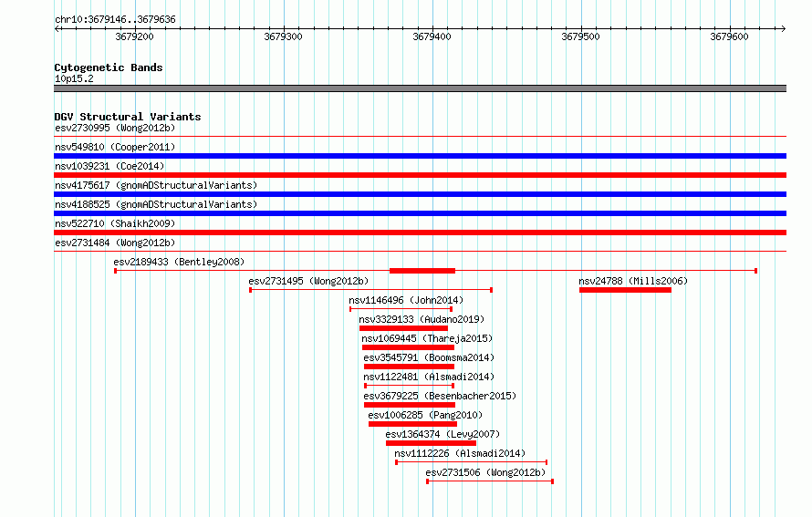This screenshot has height=517, width=812.
Task: Click esv3679225 (Besenbacher2015) label
Action: click(440, 396)
